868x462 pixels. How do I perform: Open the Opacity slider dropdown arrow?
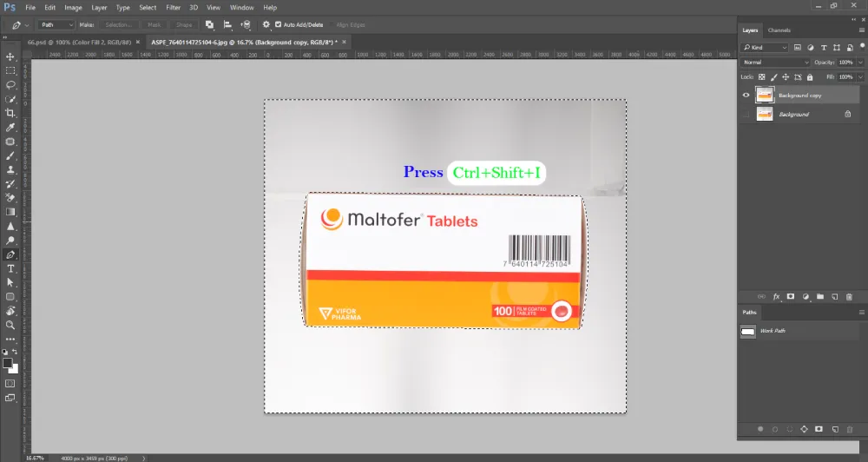pos(860,63)
